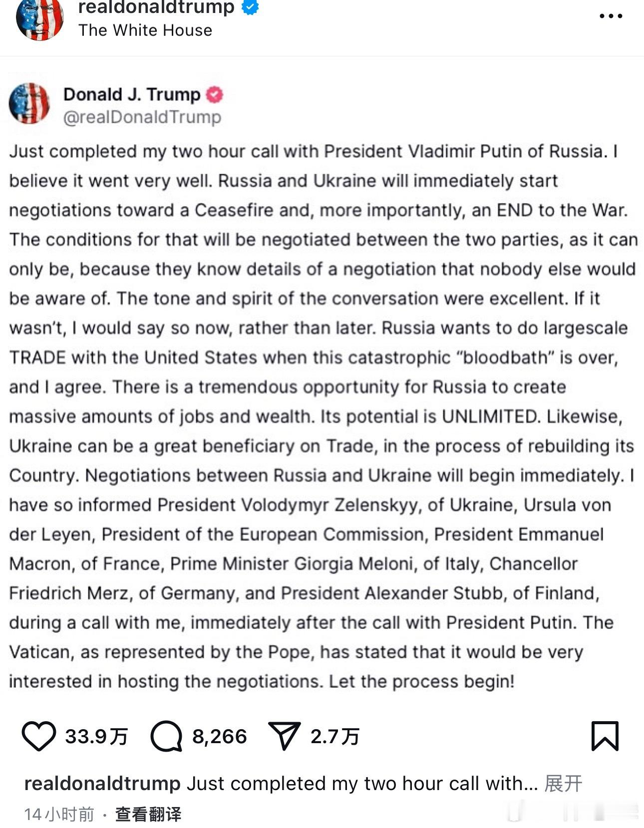View the 8,266 comments count
The image size is (644, 828).
220,737
